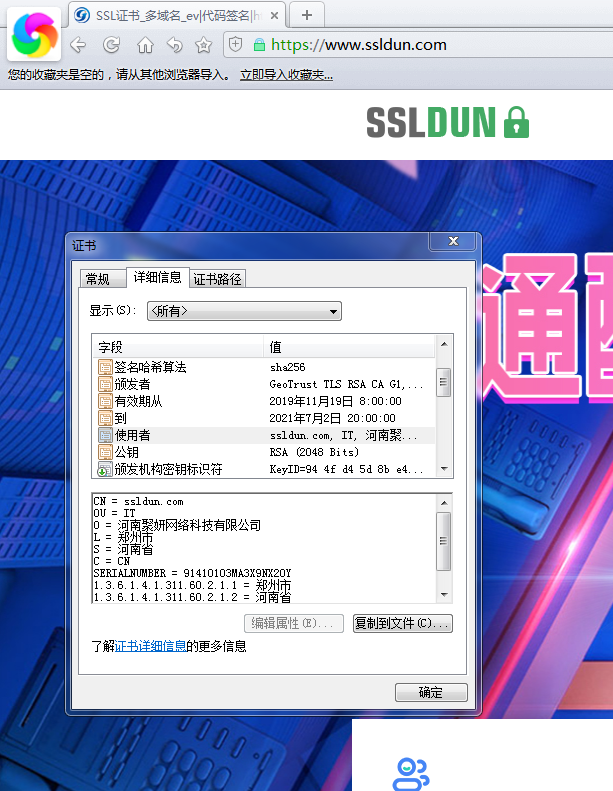
Task: Click extension icon beside 颁发机构密钥标识符
Action: 105,469
